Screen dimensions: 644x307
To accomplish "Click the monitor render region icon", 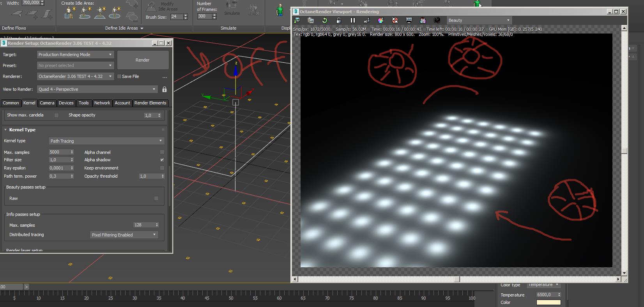I will 409,20.
